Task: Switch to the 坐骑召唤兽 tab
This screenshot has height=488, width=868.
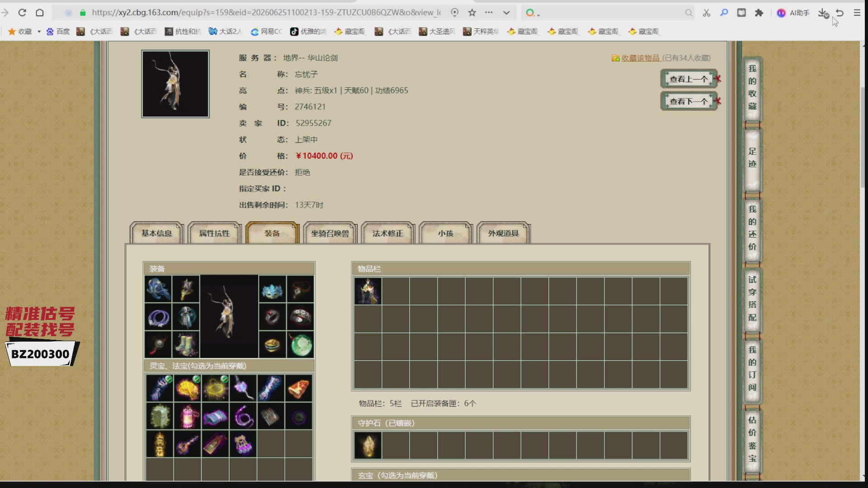Action: click(330, 233)
